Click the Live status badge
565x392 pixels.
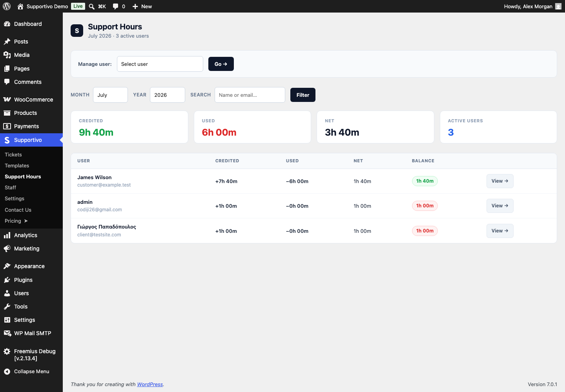pos(78,6)
